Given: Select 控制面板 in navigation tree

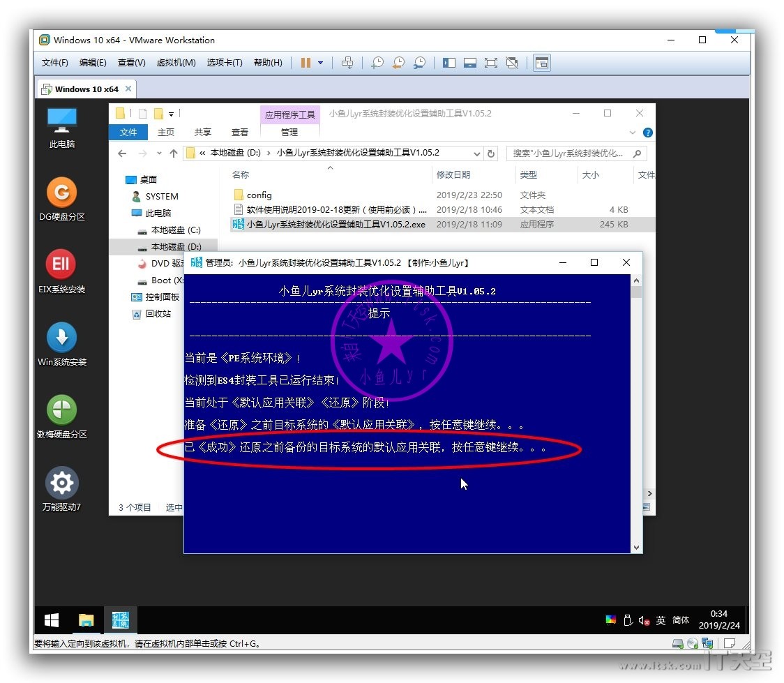Looking at the screenshot, I should (x=155, y=297).
